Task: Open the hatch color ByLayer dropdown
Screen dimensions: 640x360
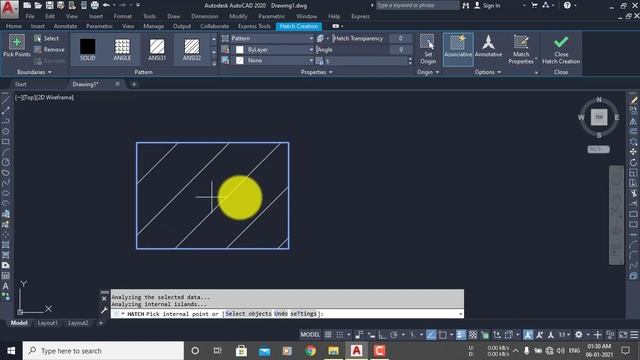Action: click(x=272, y=50)
